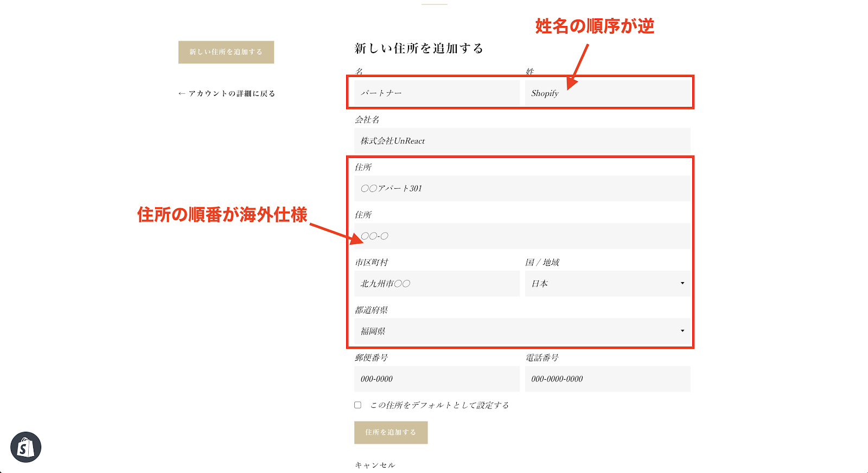Click the キャンセル link
Image resolution: width=868 pixels, height=473 pixels.
tap(375, 465)
